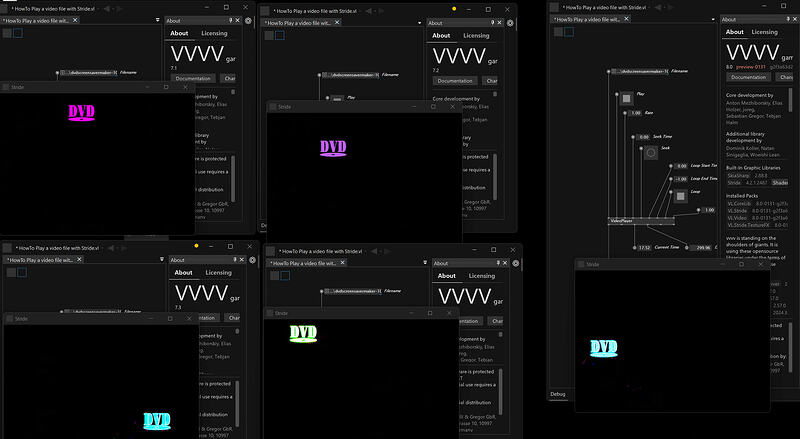
Task: Click the Rate value 1.00
Action: click(635, 113)
